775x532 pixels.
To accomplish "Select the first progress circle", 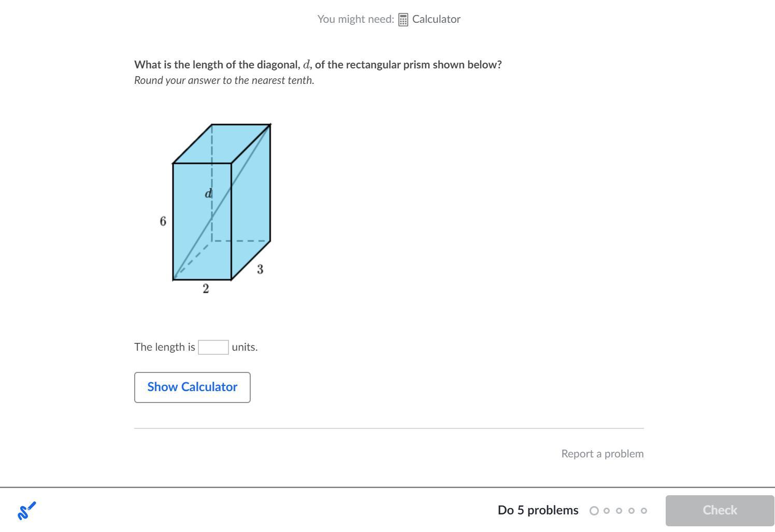I will tap(594, 511).
